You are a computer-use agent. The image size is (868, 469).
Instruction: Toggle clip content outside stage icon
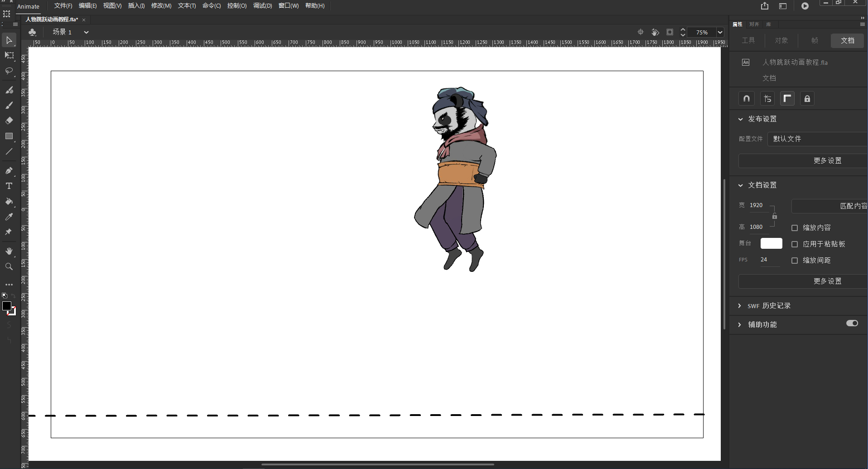[x=670, y=32]
